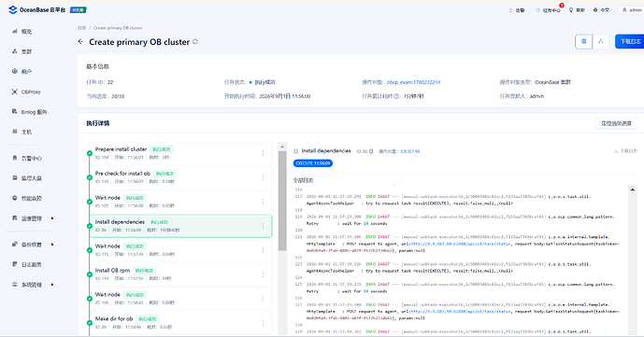Image resolution: width=644 pixels, height=337 pixels.
Task: Select the 'Install OB rpm' subtask
Action: [180, 274]
